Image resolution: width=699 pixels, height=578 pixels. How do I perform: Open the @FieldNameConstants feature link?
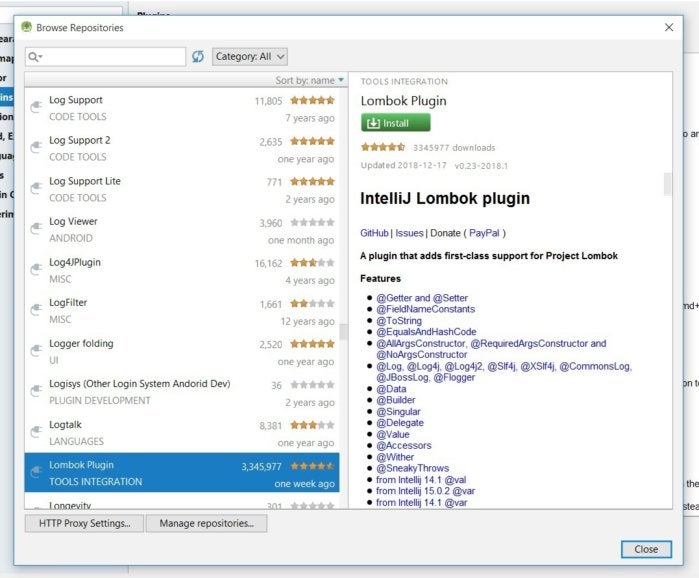point(425,309)
